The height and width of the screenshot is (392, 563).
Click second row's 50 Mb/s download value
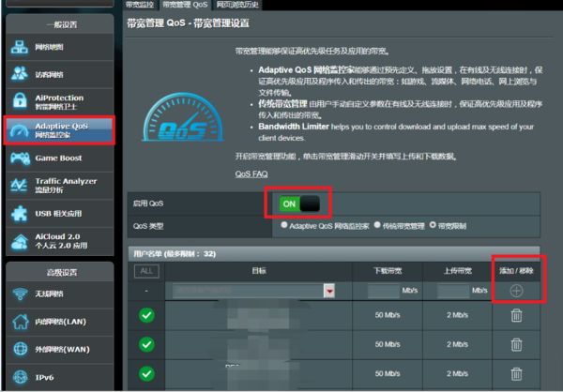click(x=388, y=344)
